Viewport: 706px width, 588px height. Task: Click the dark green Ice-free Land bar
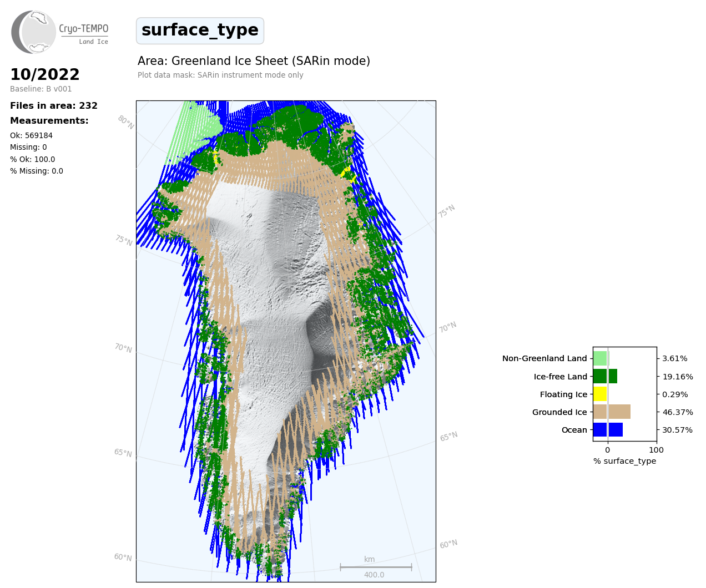(605, 377)
